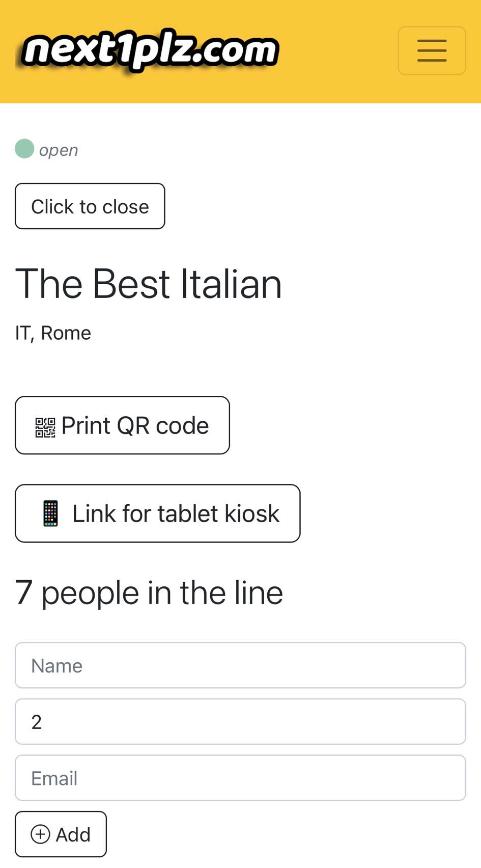The image size is (481, 868).
Task: Click the "open" status label
Action: [59, 150]
